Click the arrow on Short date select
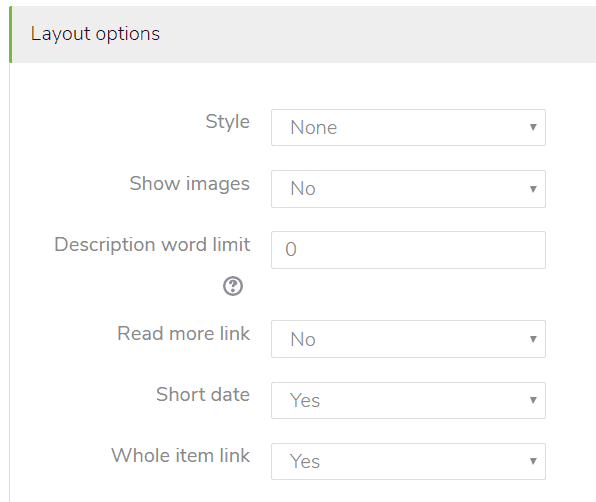Screen dimensions: 596x502 (533, 400)
